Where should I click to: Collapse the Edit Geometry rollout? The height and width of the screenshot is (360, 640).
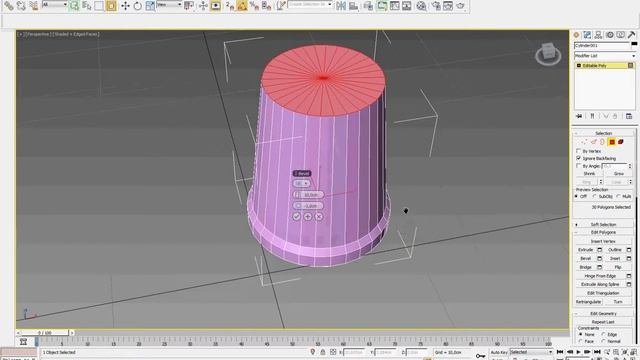(x=603, y=313)
